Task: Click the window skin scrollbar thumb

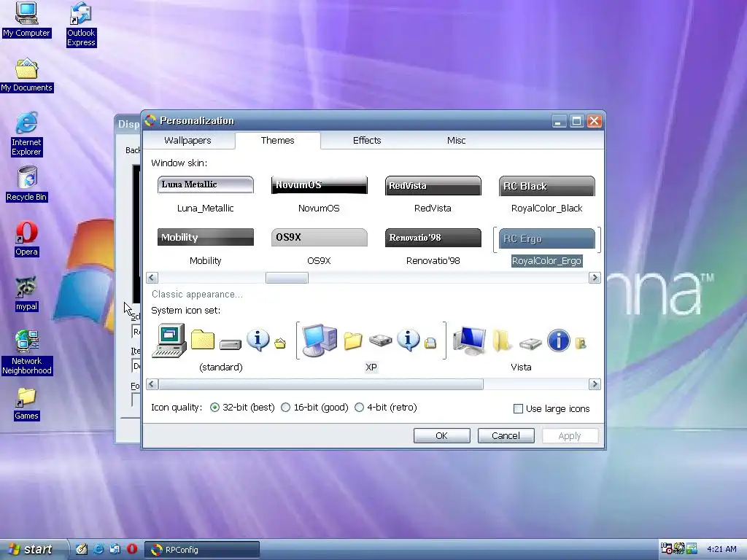Action: click(287, 278)
